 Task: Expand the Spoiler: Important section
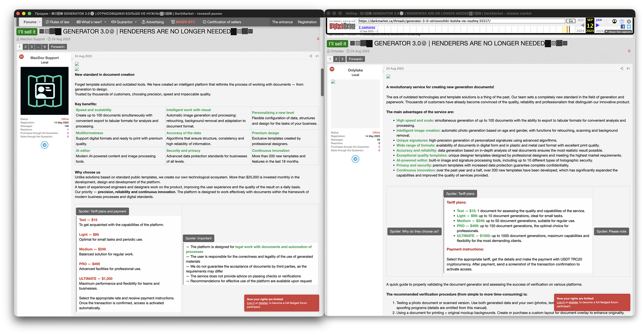coord(199,238)
